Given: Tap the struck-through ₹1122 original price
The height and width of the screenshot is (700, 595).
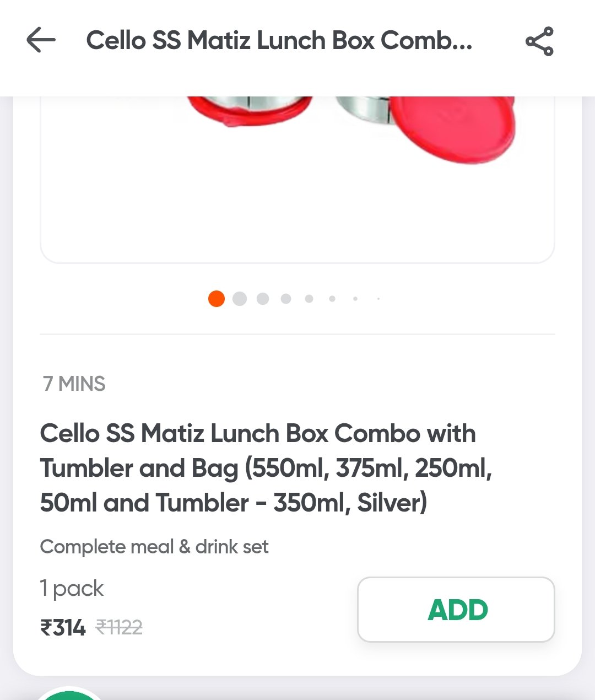Looking at the screenshot, I should pyautogui.click(x=119, y=627).
